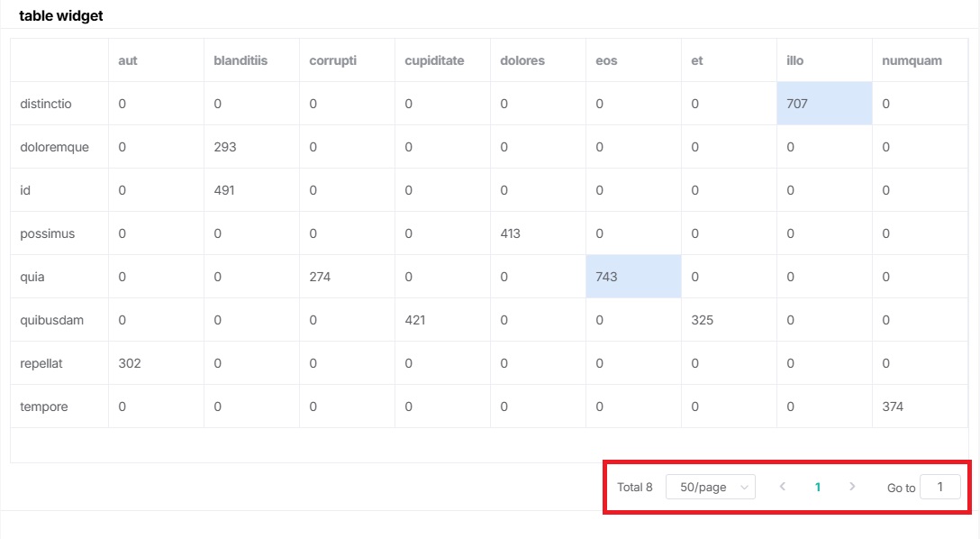The width and height of the screenshot is (980, 539).
Task: Select the distinctio row label
Action: 46,104
